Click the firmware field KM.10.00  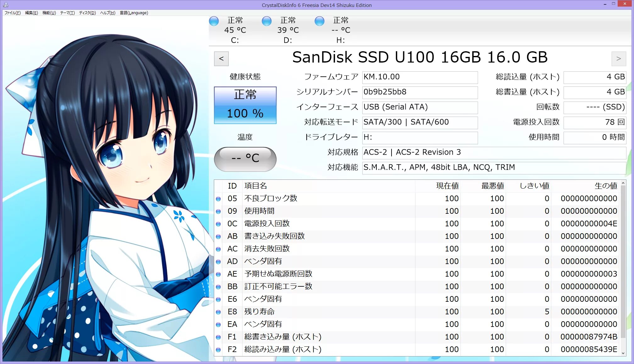[x=420, y=77]
